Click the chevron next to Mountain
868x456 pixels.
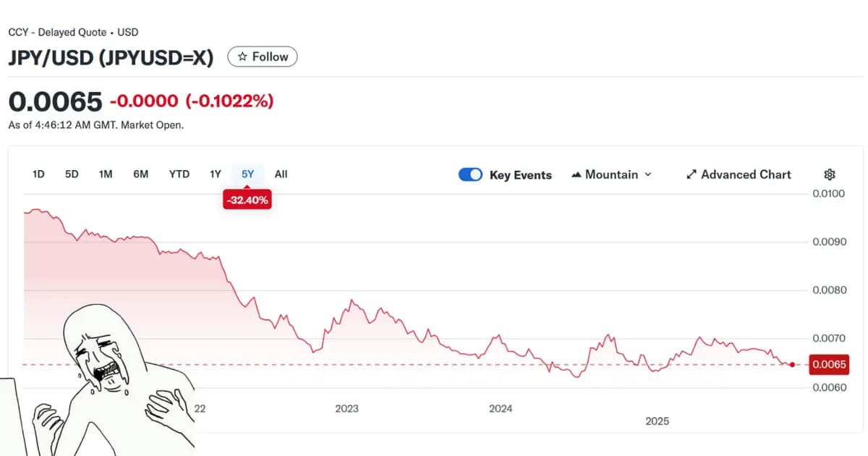pos(647,174)
